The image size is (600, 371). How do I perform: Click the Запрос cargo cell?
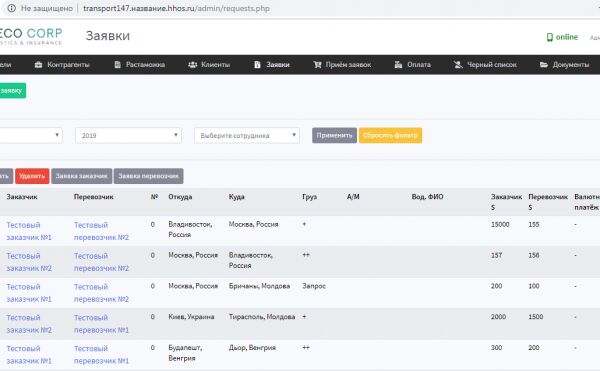pyautogui.click(x=314, y=286)
